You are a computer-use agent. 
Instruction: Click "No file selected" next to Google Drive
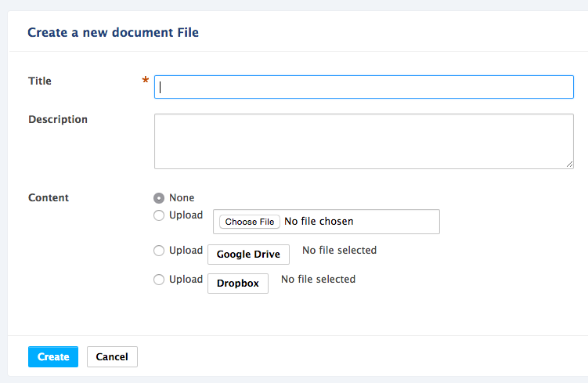[x=339, y=250]
